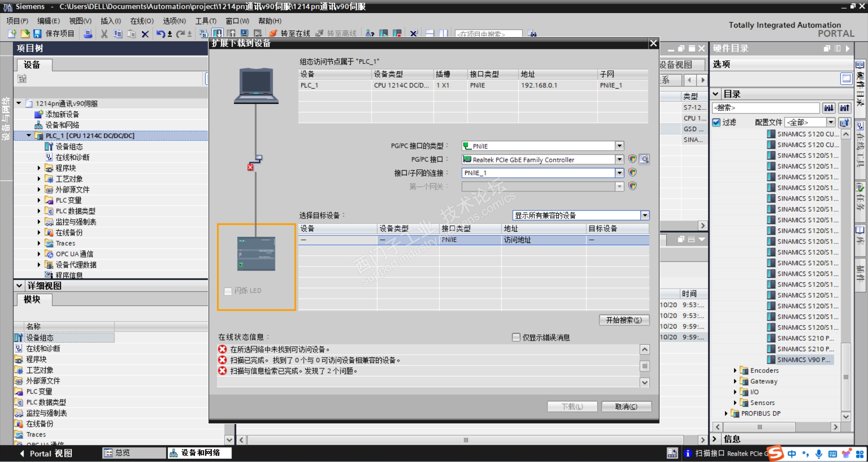Open the 项目(P) menu

coord(17,21)
